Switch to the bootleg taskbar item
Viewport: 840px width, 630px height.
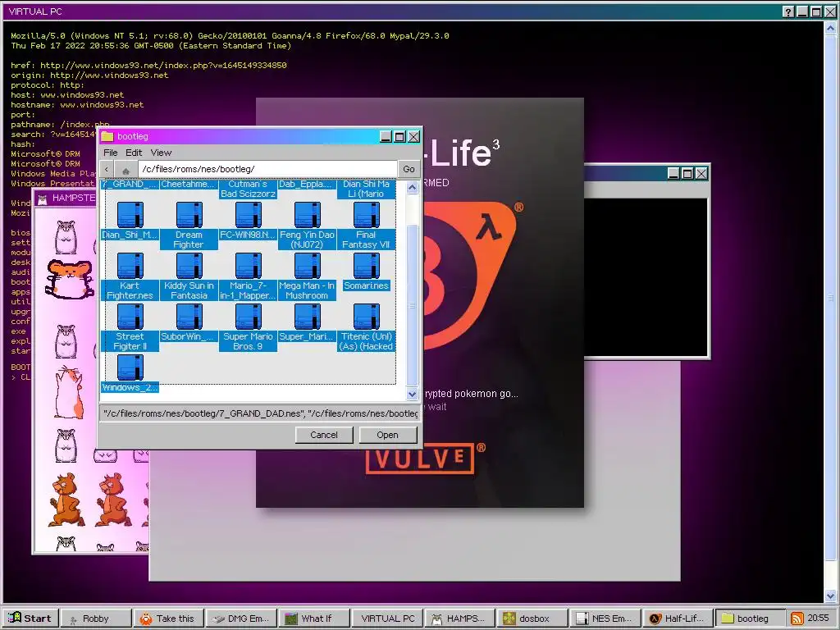click(751, 619)
